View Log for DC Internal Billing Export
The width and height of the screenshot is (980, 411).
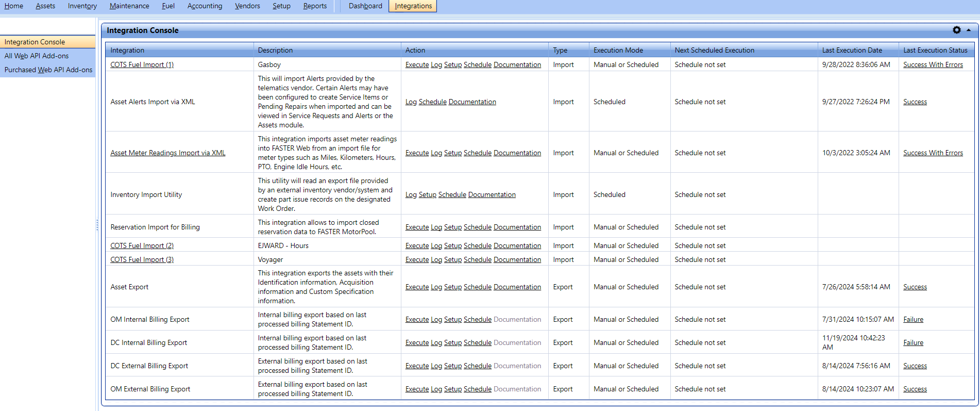pos(436,342)
